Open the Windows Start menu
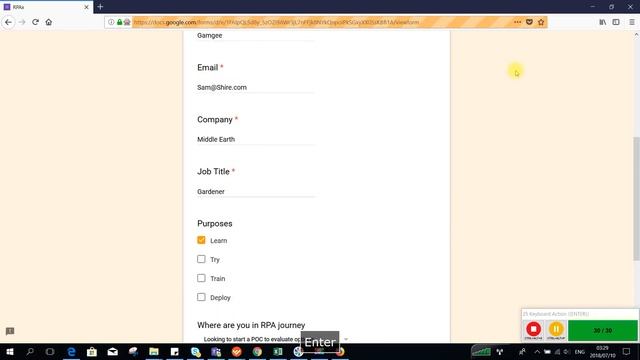The image size is (640, 360). click(x=10, y=351)
